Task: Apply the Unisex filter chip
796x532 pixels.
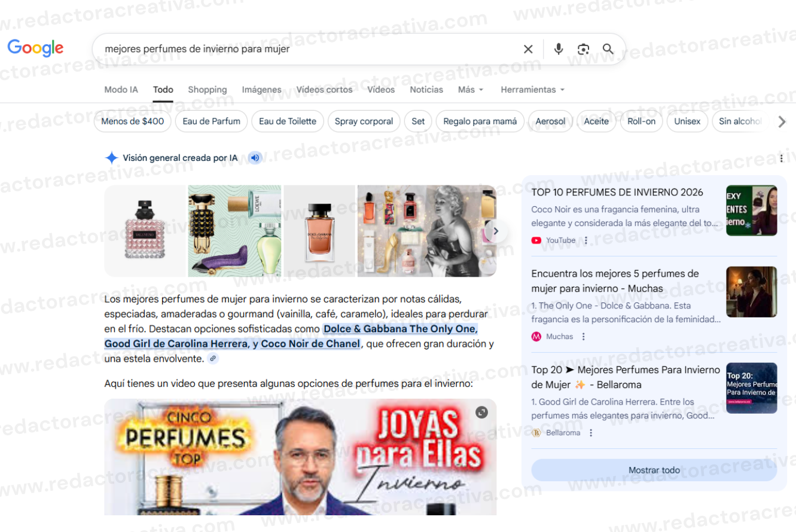Action: point(687,121)
